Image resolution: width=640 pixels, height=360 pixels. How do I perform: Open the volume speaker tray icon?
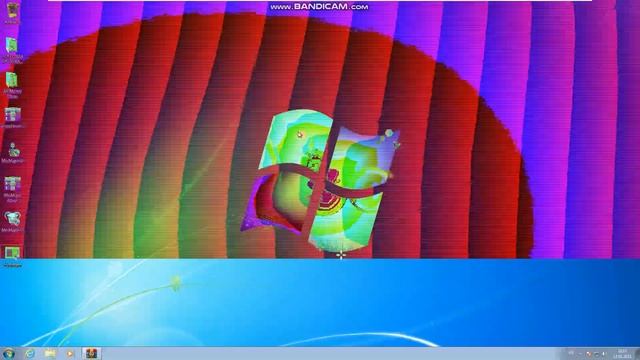point(604,354)
